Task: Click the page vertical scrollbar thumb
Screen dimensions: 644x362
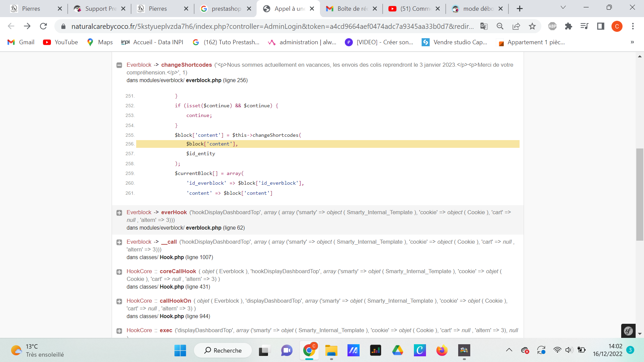Action: [x=640, y=194]
